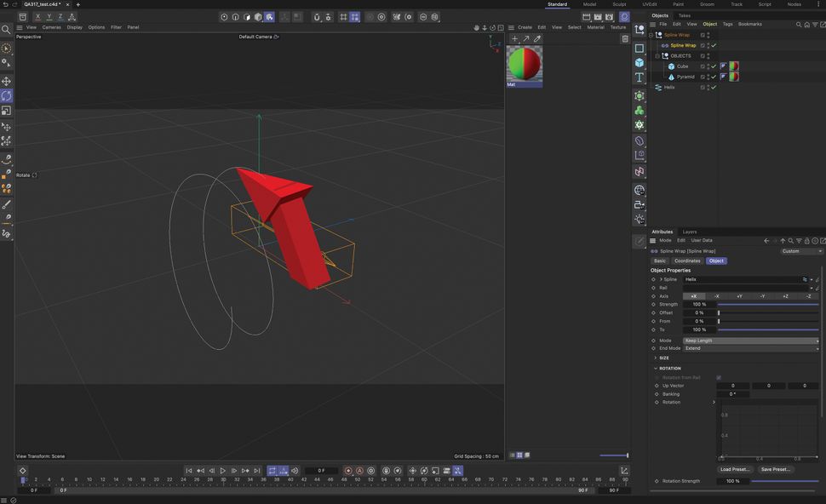Enable the Rotation From Rail checkbox
The width and height of the screenshot is (826, 504).
click(x=718, y=377)
